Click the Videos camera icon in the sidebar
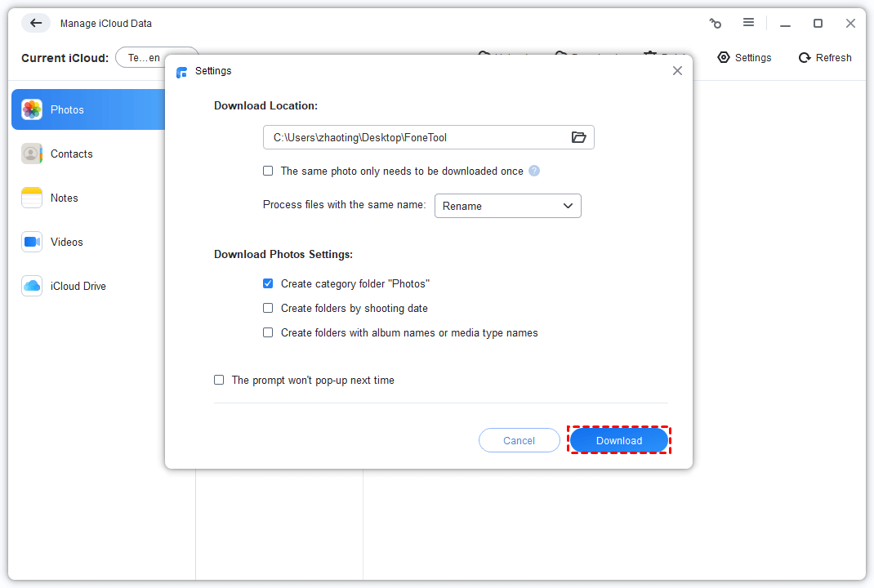874x588 pixels. pyautogui.click(x=32, y=242)
